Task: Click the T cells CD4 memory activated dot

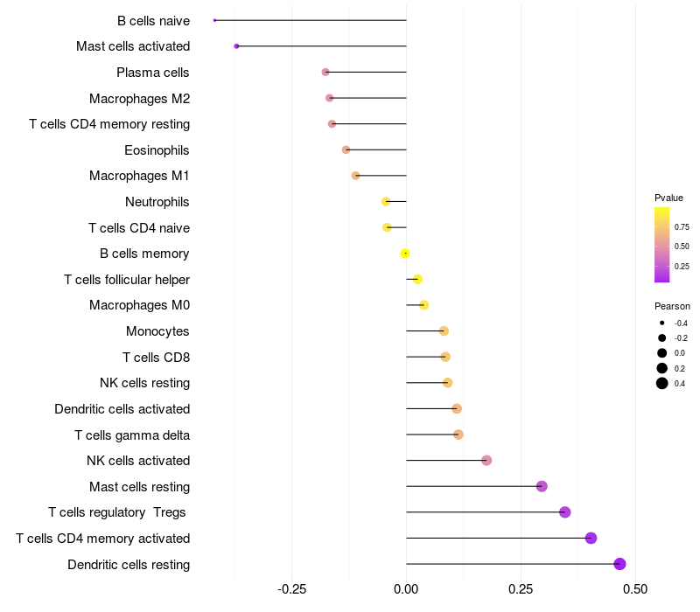Action: (x=591, y=538)
